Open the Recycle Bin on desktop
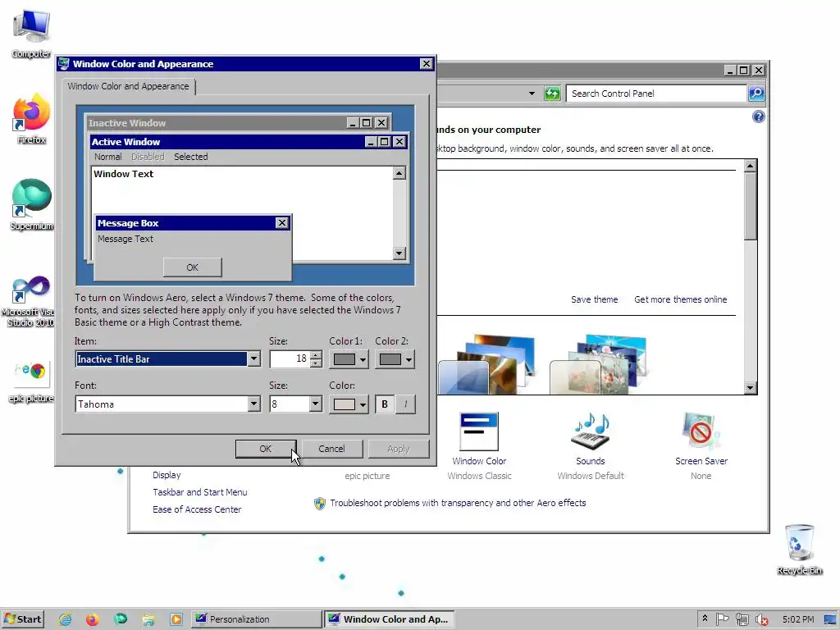This screenshot has width=840, height=630. tap(799, 550)
